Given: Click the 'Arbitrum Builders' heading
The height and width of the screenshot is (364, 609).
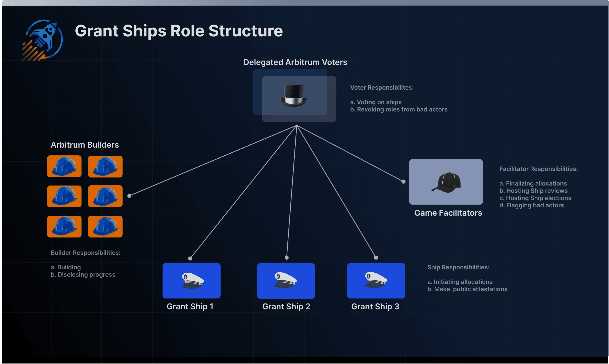Looking at the screenshot, I should 85,145.
